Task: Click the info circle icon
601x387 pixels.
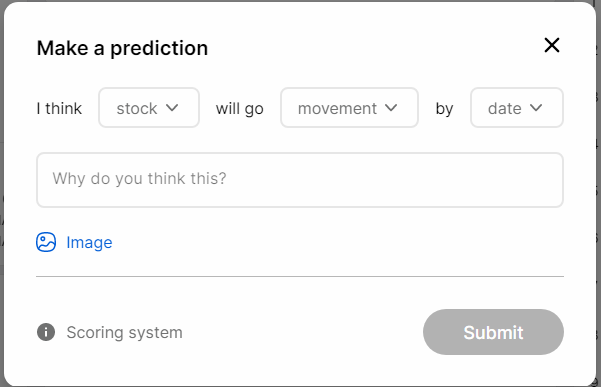Action: pyautogui.click(x=46, y=332)
